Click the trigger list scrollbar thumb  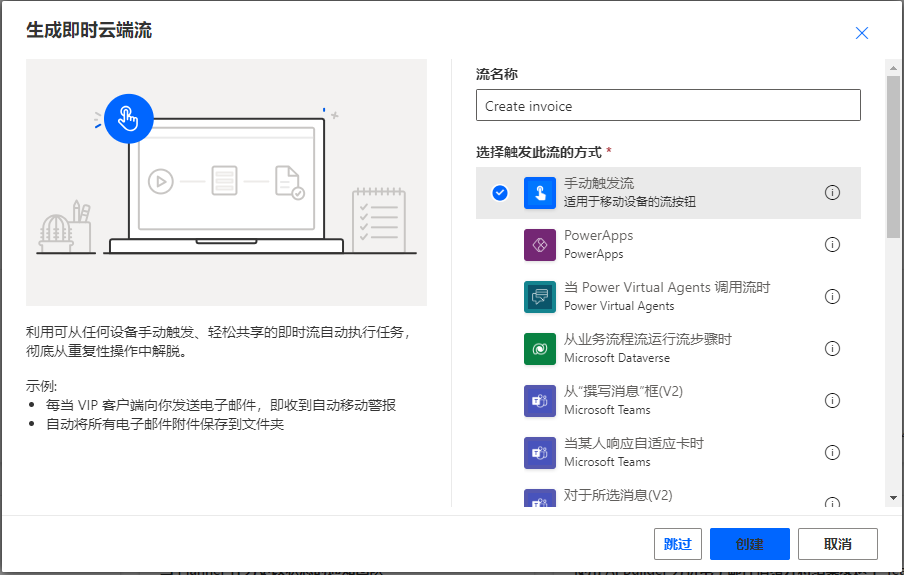[x=893, y=156]
